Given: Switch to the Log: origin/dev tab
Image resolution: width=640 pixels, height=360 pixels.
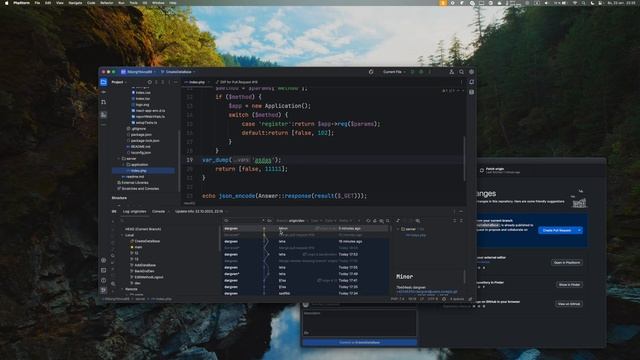Looking at the screenshot, I should coord(135,211).
